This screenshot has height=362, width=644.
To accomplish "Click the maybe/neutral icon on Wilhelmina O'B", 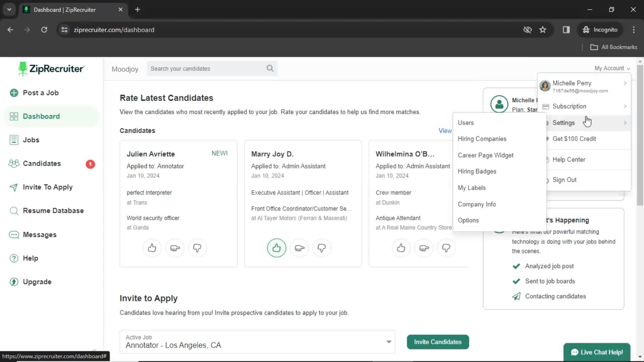I will pyautogui.click(x=424, y=247).
